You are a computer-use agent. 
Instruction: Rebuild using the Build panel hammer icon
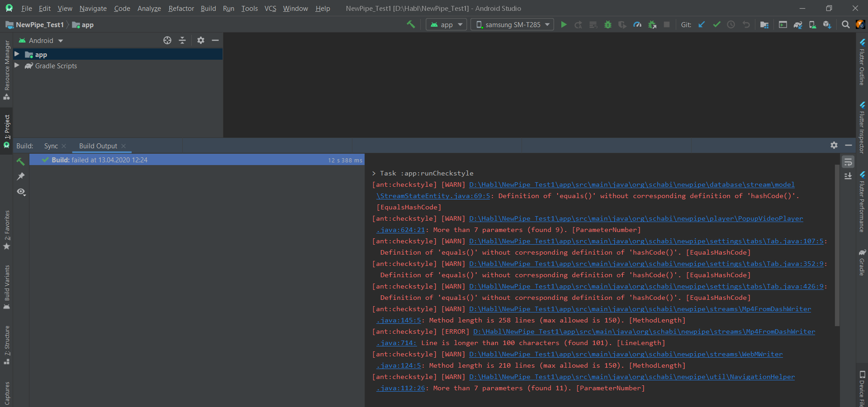click(21, 161)
